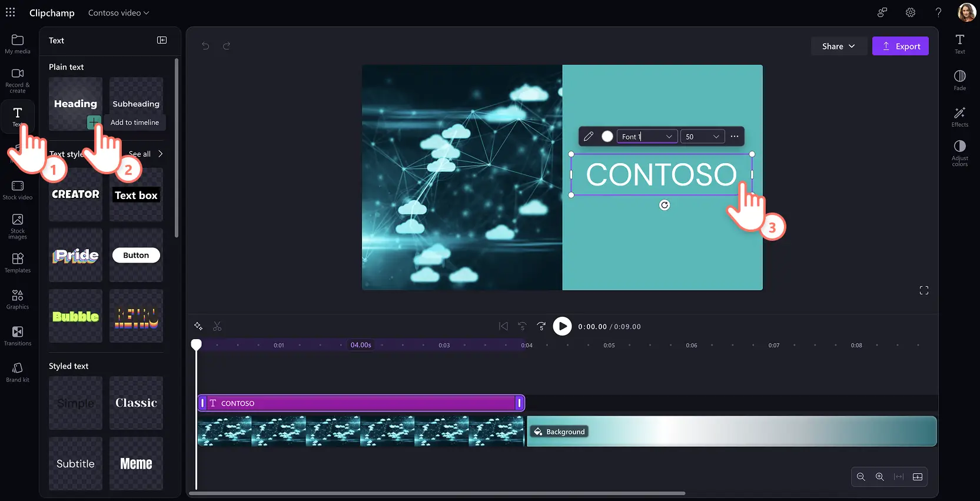The image size is (980, 501).
Task: Undo the last action
Action: (x=205, y=46)
